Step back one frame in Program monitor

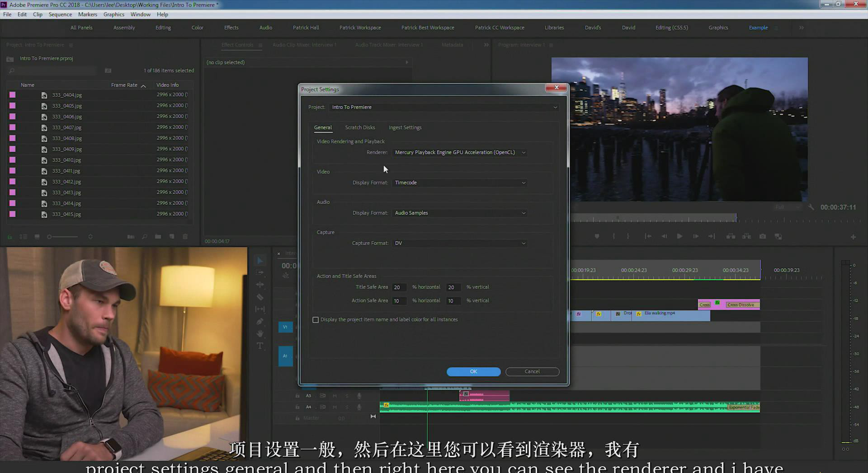[x=664, y=236]
